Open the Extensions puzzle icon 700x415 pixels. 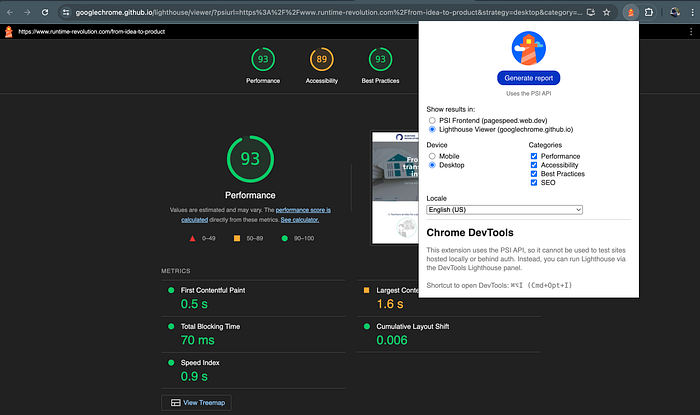coord(649,12)
